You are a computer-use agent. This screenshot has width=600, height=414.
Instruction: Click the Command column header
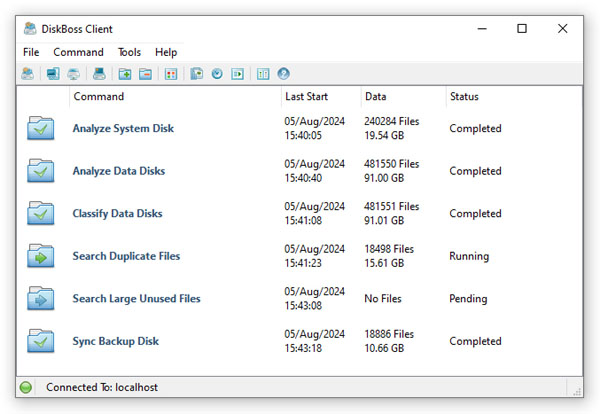(175, 96)
